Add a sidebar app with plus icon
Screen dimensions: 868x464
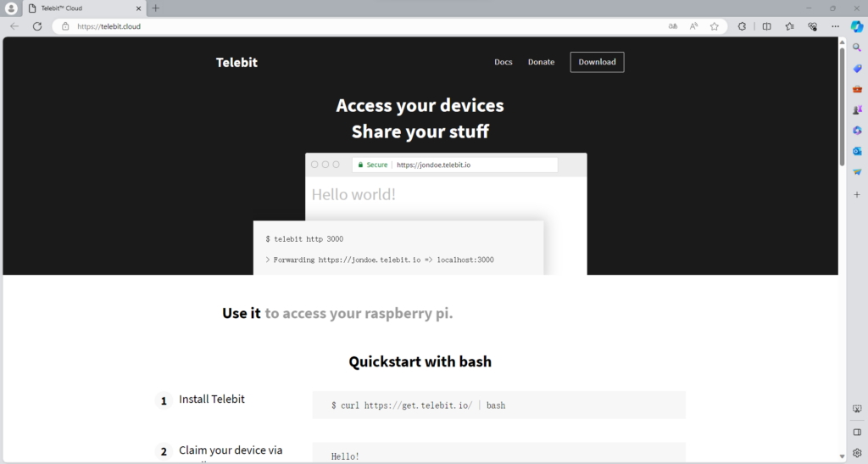(x=857, y=195)
